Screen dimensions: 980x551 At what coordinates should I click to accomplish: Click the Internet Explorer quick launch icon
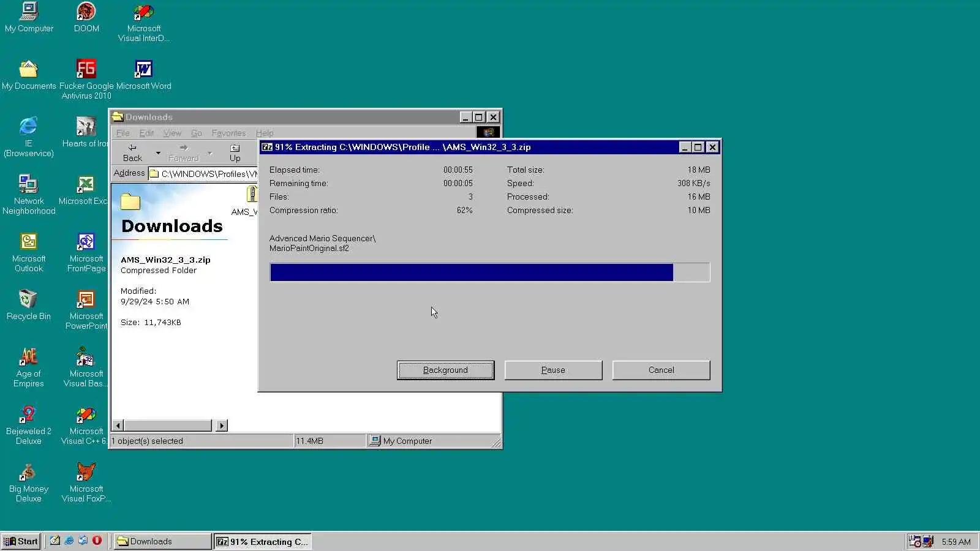pyautogui.click(x=69, y=541)
